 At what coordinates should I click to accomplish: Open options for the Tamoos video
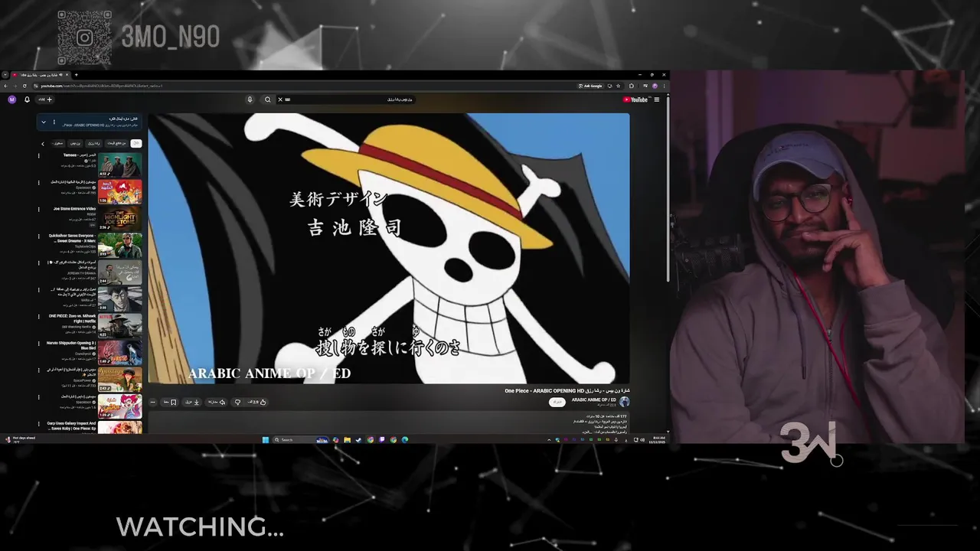click(x=39, y=155)
